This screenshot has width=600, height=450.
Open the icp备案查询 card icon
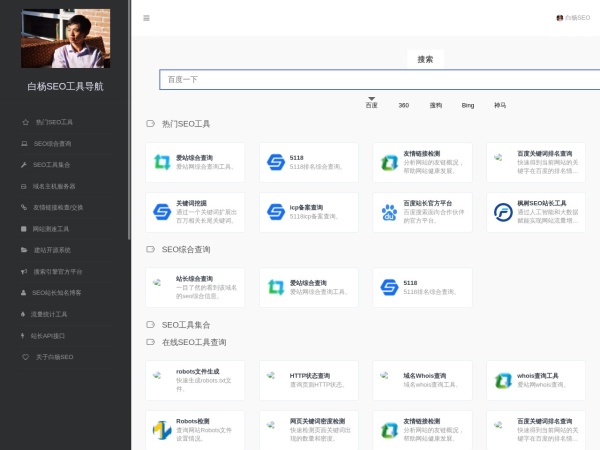coord(276,212)
